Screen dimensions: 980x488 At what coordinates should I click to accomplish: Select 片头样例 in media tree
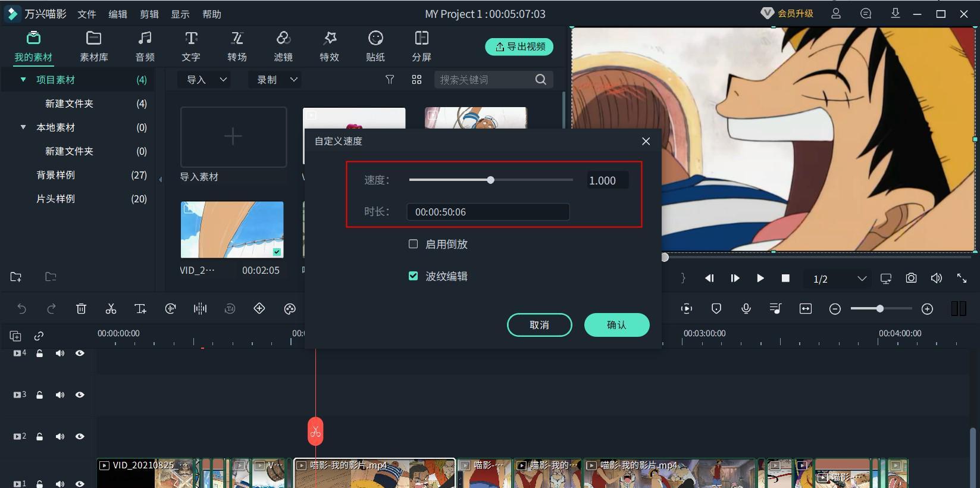(x=55, y=199)
